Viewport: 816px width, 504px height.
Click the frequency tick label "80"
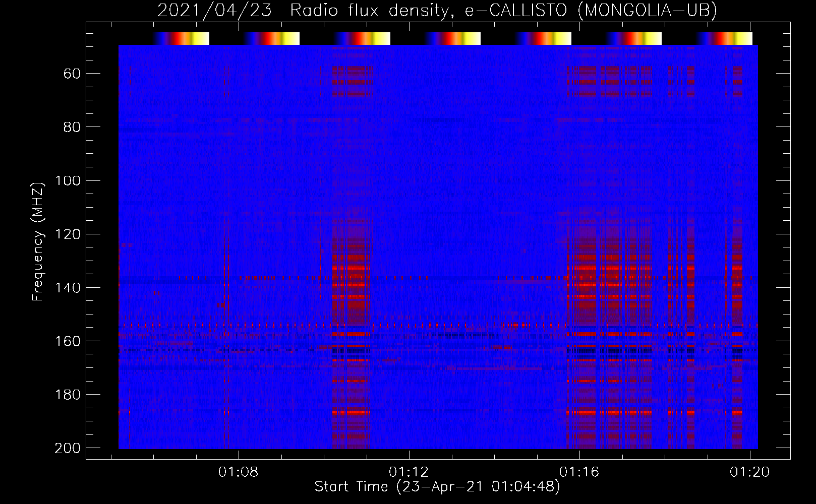(x=72, y=127)
